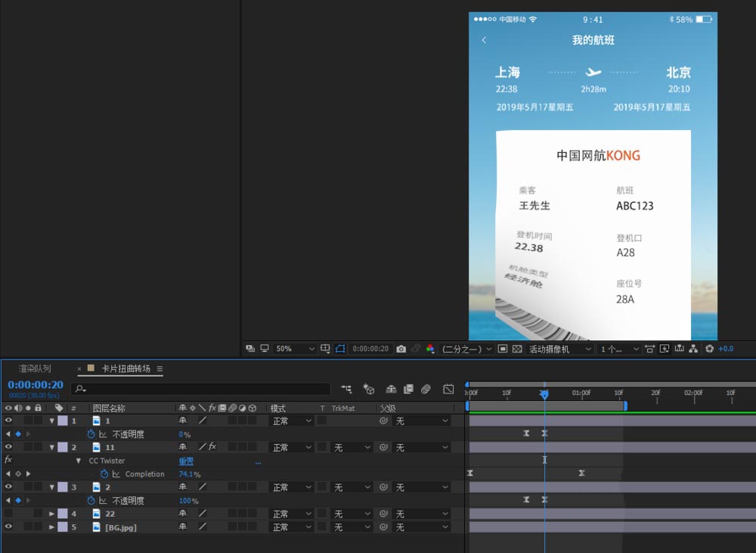Hide layer 11 with its eye toggle
756x553 pixels.
[x=8, y=448]
